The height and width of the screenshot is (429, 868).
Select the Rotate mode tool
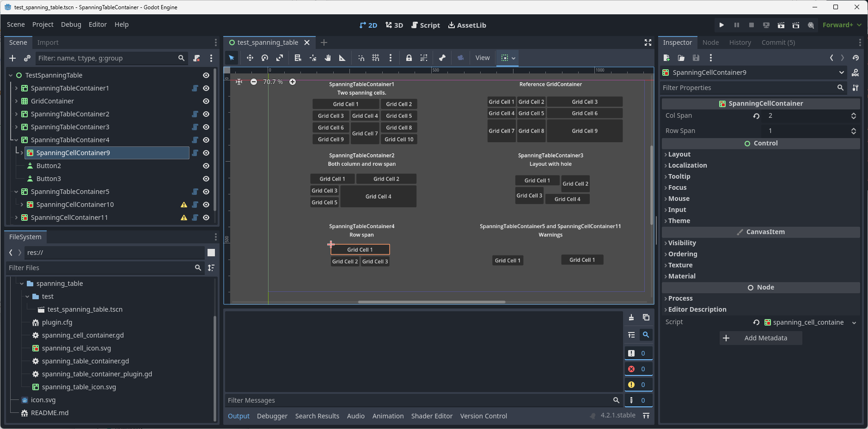[265, 58]
